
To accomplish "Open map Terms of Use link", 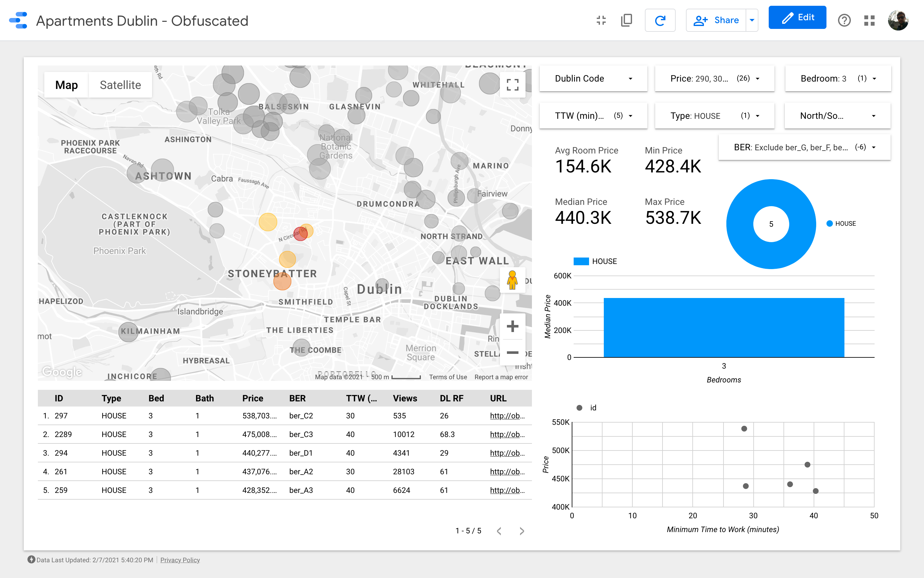I will click(448, 377).
